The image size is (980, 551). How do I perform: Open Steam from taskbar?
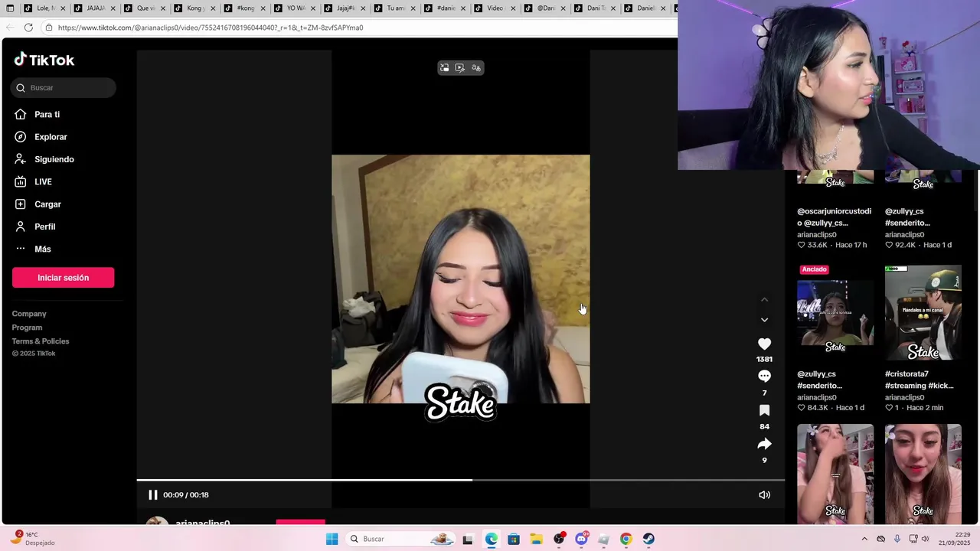click(x=648, y=539)
